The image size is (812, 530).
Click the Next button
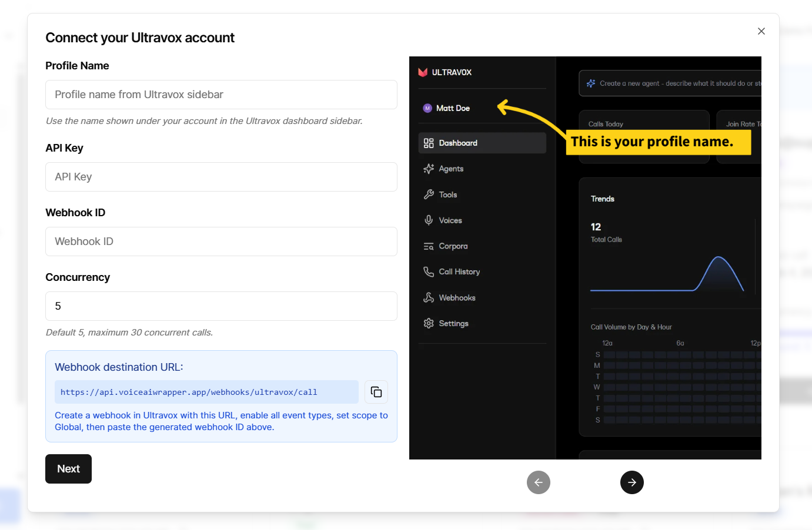68,469
